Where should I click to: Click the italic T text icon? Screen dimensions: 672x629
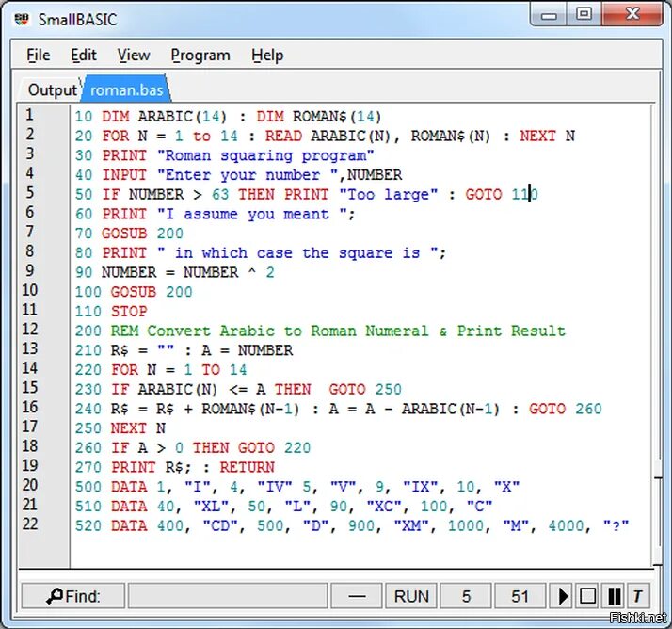tap(637, 595)
